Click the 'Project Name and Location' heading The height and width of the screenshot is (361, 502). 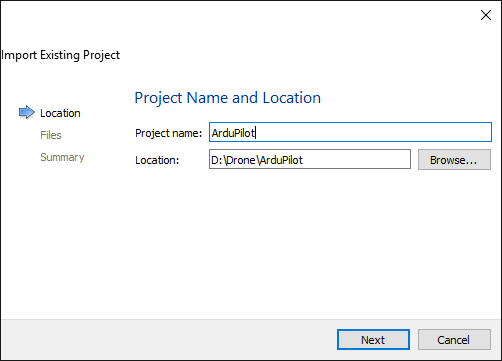tap(227, 98)
